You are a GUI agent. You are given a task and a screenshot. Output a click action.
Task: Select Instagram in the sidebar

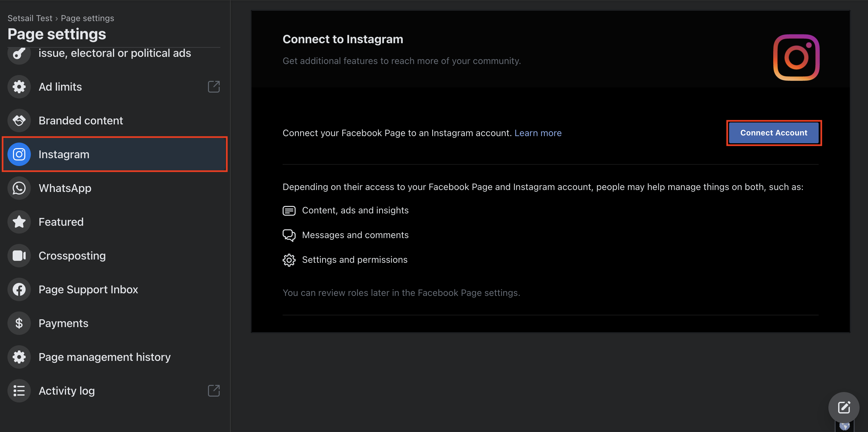pos(114,154)
